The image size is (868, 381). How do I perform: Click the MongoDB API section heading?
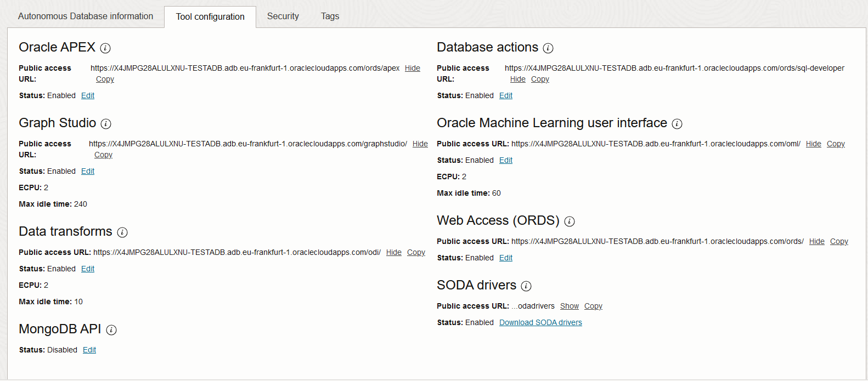60,329
